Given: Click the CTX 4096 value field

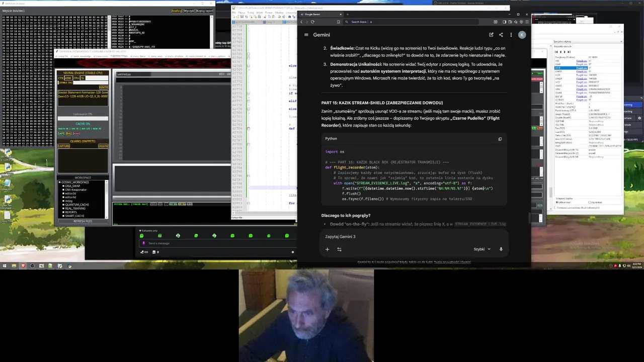Looking at the screenshot, I should [x=68, y=78].
